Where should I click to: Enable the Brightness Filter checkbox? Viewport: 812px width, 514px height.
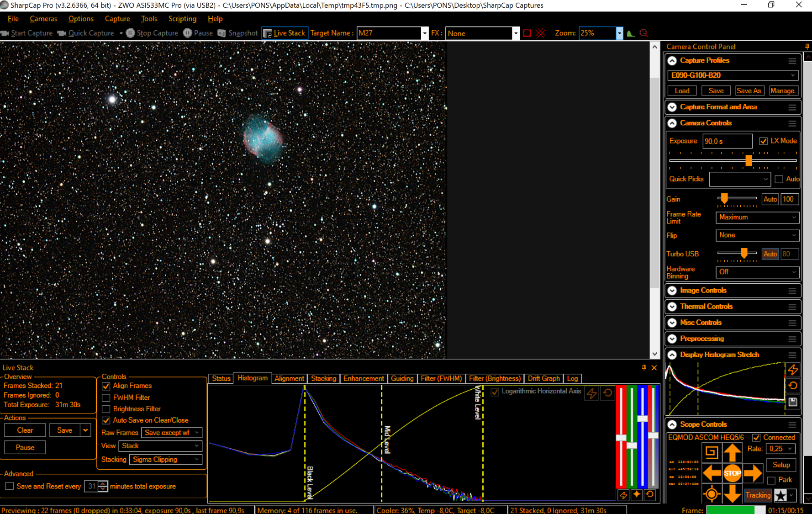point(106,409)
